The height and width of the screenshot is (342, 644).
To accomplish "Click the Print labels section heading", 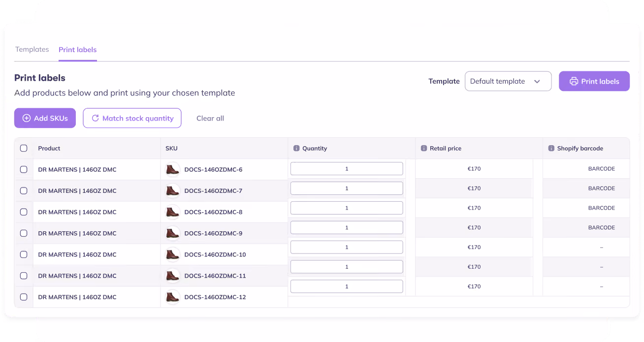I will pyautogui.click(x=40, y=78).
